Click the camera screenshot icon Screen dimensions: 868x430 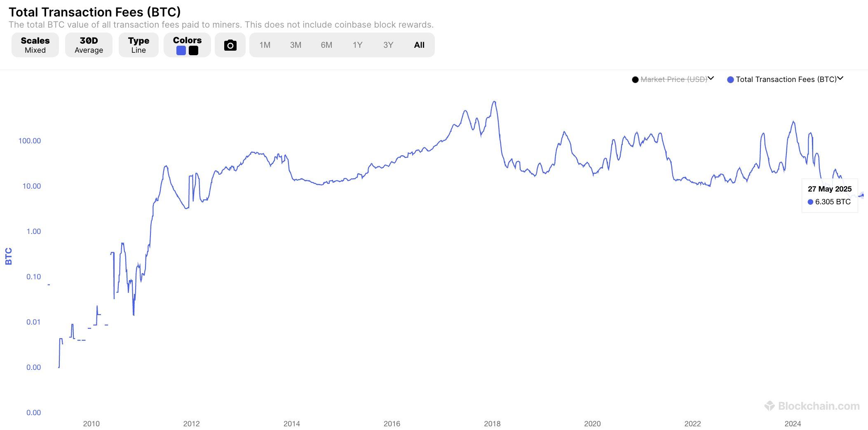(x=230, y=45)
